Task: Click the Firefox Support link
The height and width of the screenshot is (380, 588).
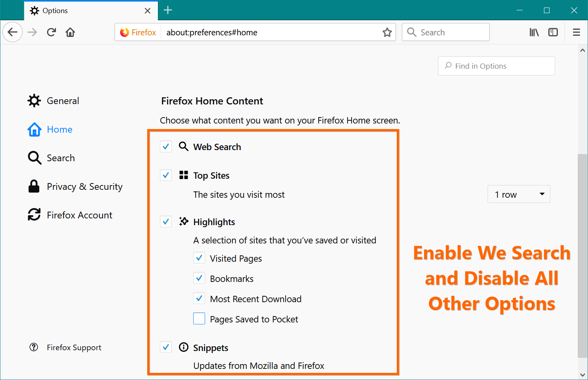Action: [74, 347]
